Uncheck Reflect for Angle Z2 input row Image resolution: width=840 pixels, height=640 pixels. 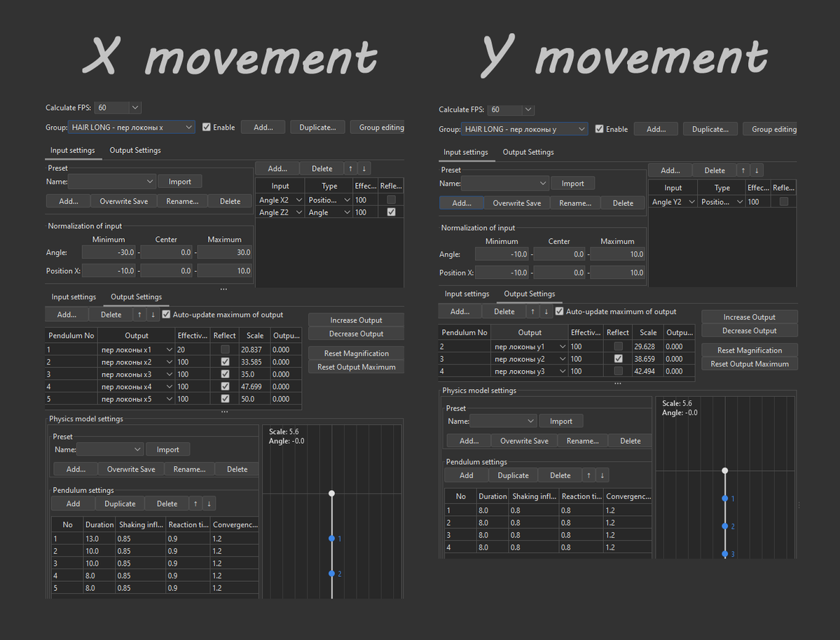point(392,212)
